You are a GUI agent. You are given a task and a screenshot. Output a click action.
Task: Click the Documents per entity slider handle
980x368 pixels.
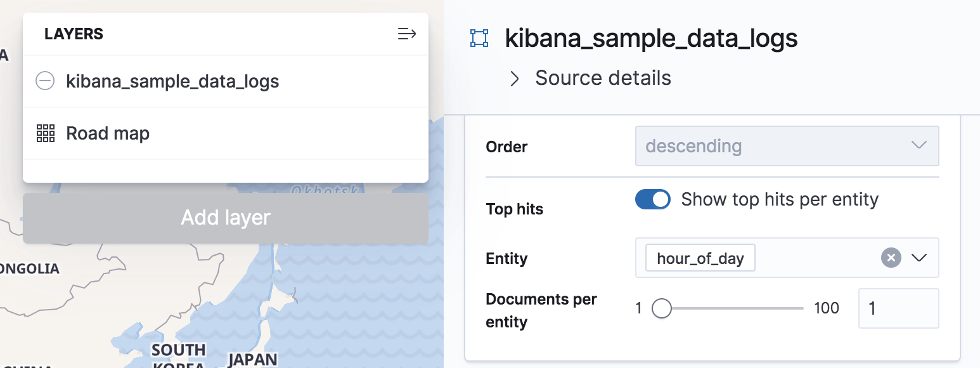tap(661, 308)
